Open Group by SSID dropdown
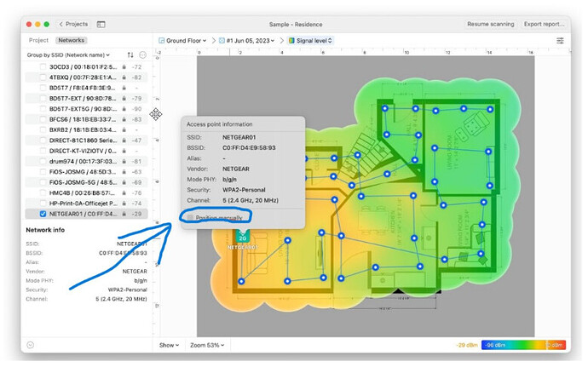 [x=68, y=55]
